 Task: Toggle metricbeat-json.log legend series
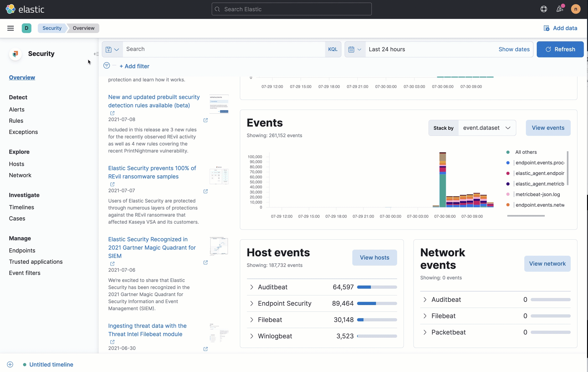point(537,194)
